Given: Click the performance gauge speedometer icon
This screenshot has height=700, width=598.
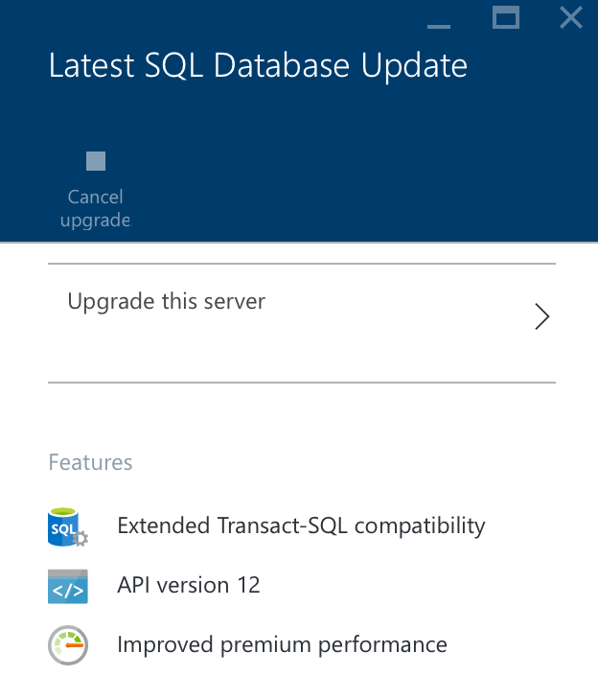Looking at the screenshot, I should coord(68,644).
